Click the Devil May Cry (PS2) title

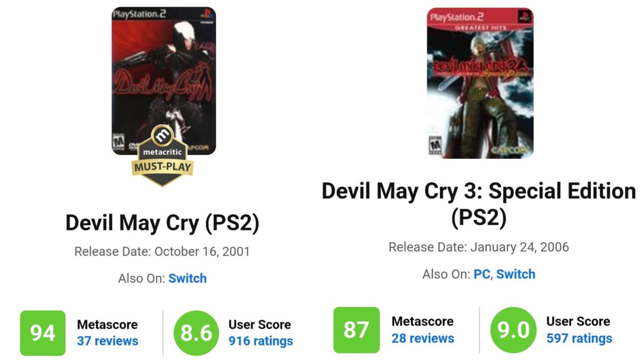[162, 222]
